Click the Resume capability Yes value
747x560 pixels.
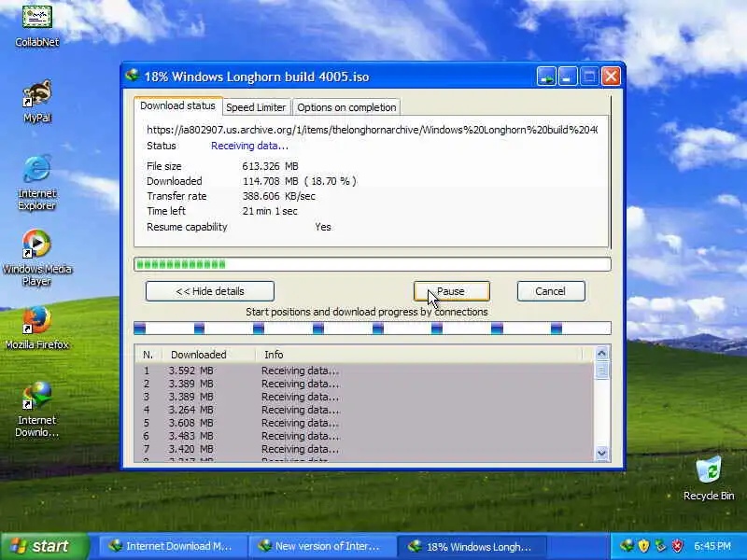pyautogui.click(x=322, y=227)
